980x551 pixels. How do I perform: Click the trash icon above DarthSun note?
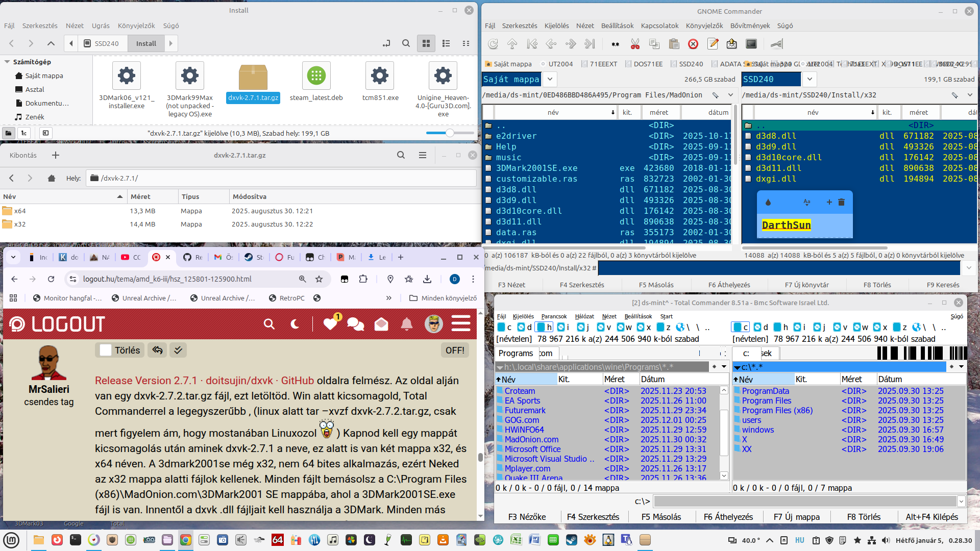tap(841, 202)
